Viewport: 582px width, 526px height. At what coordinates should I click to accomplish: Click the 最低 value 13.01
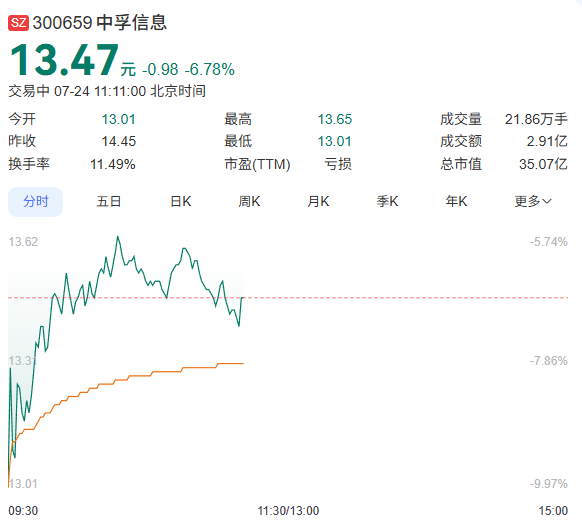pos(335,141)
